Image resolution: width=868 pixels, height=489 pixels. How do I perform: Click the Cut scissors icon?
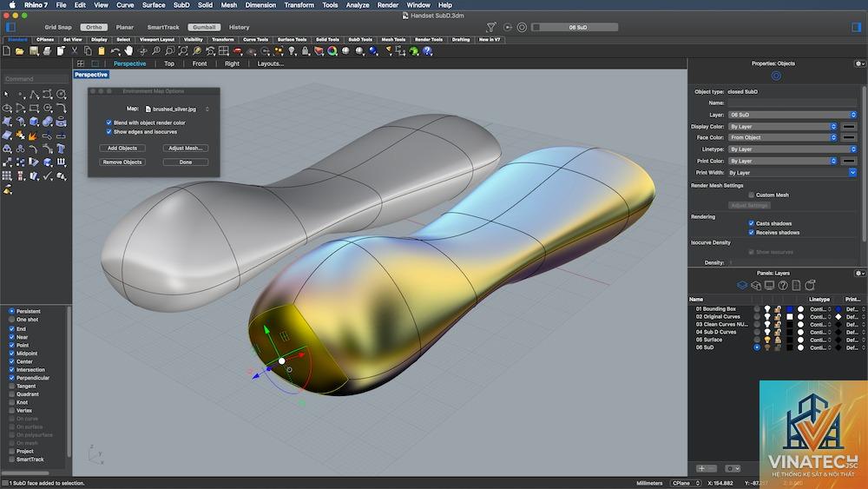point(74,51)
